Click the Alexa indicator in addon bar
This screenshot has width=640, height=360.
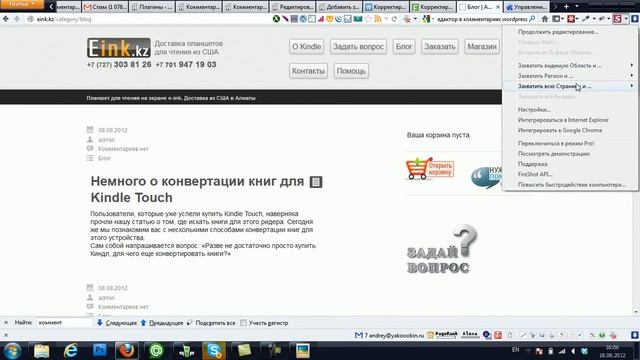(470, 335)
